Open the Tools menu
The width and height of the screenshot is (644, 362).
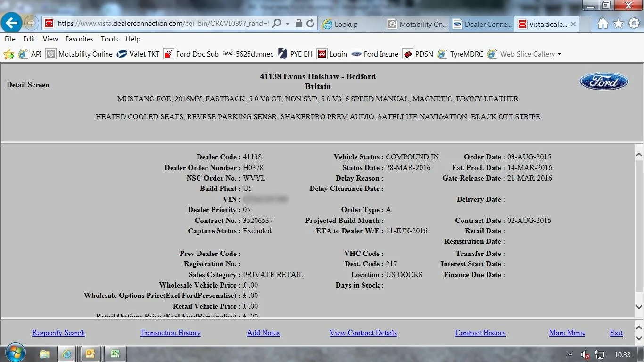pyautogui.click(x=109, y=39)
